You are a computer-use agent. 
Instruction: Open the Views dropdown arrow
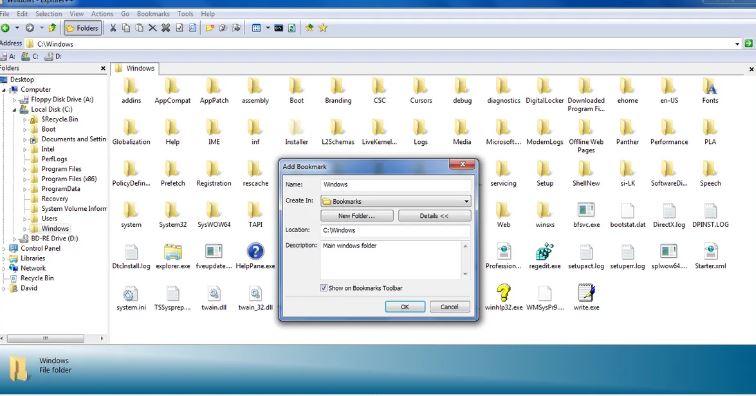tap(268, 28)
